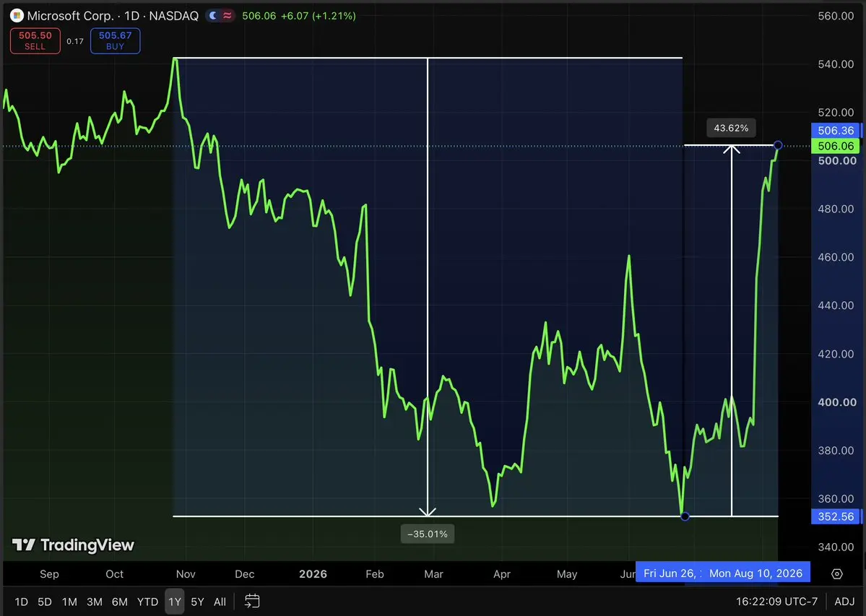
Task: Click the green 506.06 last price label
Action: [836, 147]
